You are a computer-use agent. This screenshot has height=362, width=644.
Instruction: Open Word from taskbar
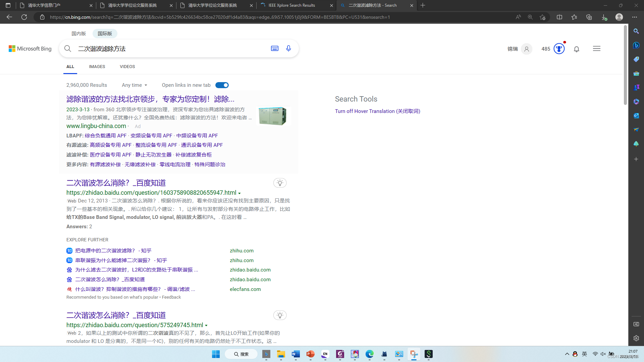(296, 354)
